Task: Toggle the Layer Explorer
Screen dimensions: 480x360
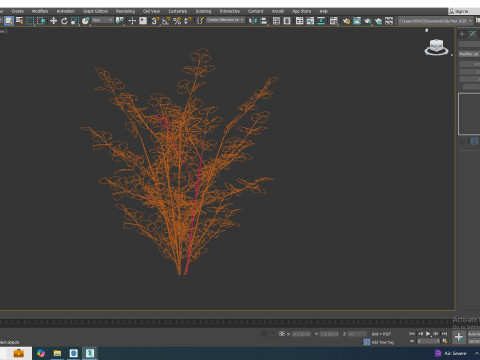Action: (287, 21)
